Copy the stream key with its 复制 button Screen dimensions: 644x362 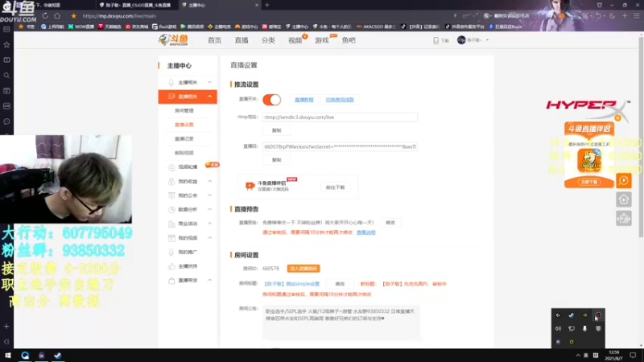point(276,160)
